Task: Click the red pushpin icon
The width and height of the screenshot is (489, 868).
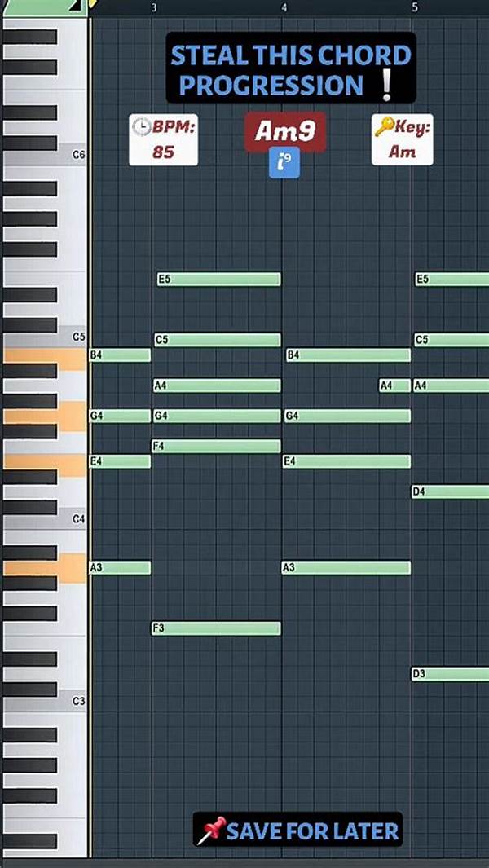Action: point(211,831)
